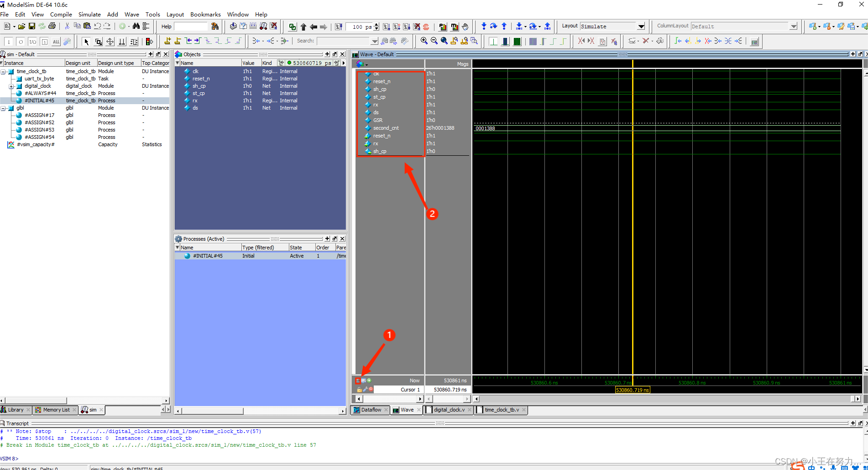Click the Print icon
Screen dimensions: 868x470
[x=52, y=26]
